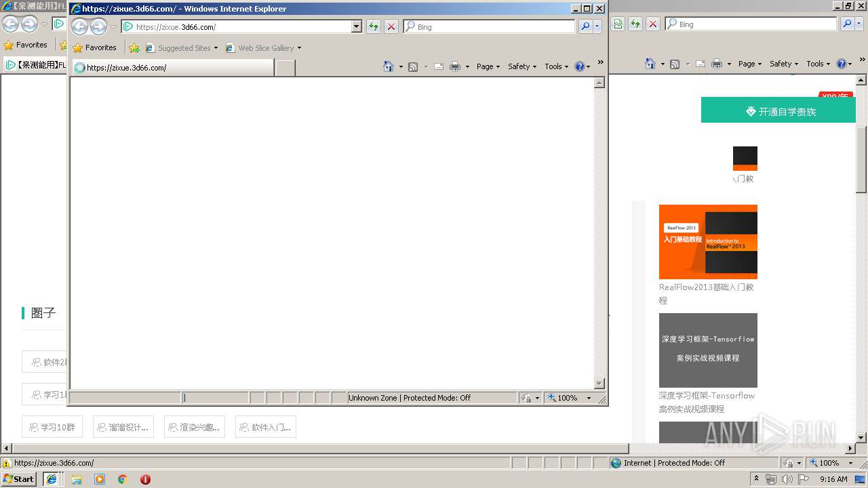Open zoom level dropdown in front IE status bar

pyautogui.click(x=589, y=398)
